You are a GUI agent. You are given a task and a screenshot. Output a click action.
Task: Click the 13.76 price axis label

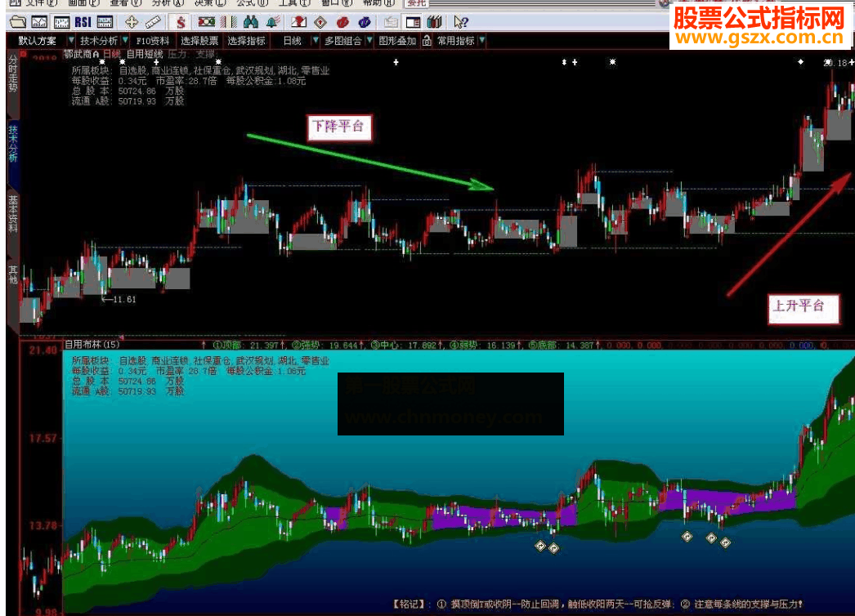point(43,525)
